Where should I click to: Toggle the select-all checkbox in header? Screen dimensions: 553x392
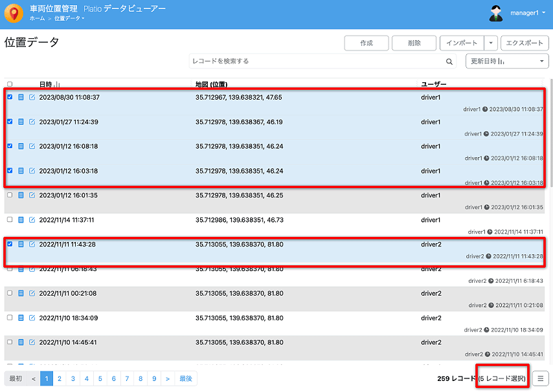pos(10,85)
